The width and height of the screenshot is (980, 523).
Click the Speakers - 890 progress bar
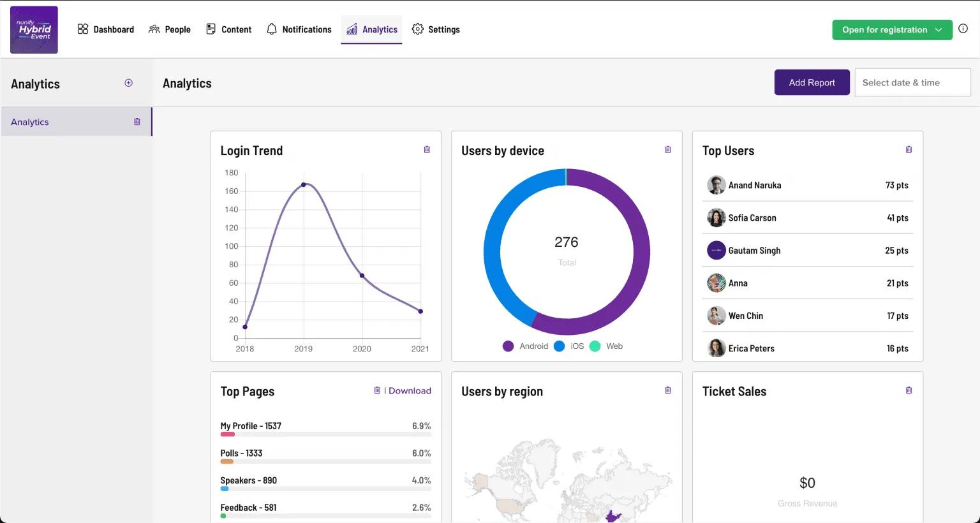(x=325, y=489)
